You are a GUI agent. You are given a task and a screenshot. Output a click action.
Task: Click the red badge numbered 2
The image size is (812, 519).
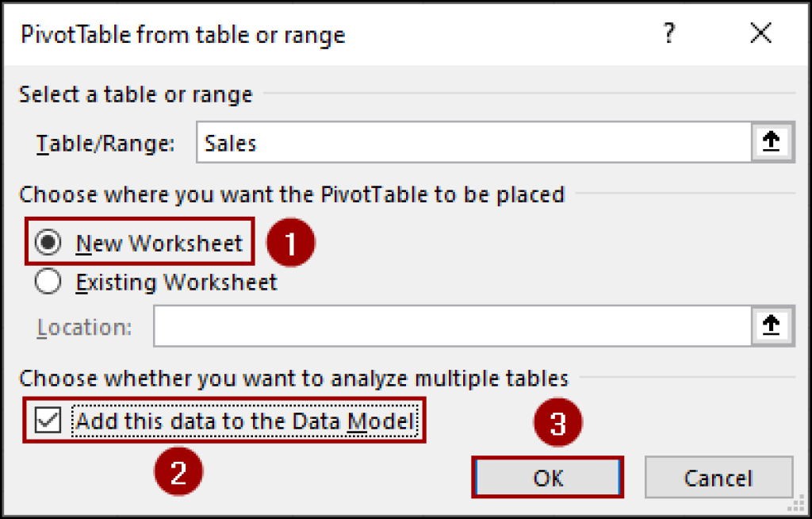point(178,471)
